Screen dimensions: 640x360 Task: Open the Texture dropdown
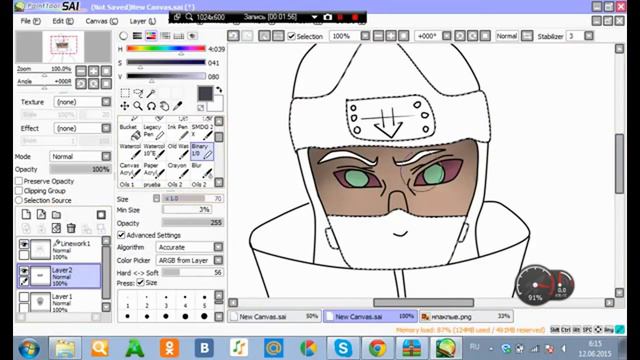click(106, 102)
